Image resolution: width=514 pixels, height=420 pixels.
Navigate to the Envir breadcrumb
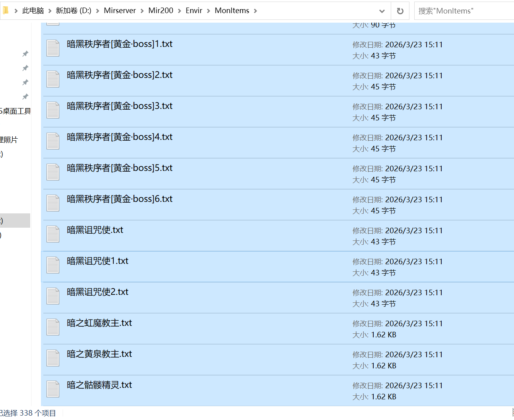pos(194,11)
